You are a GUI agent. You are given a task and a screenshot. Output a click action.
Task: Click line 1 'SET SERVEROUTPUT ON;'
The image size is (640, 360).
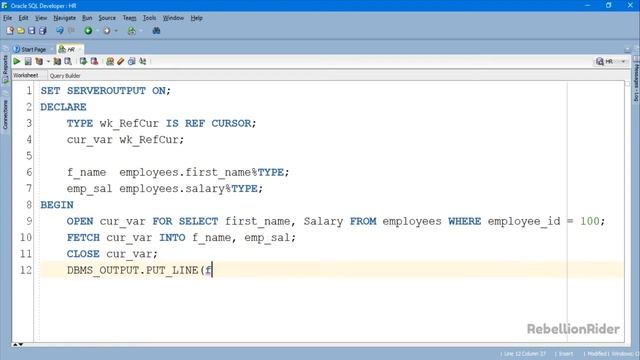click(105, 91)
